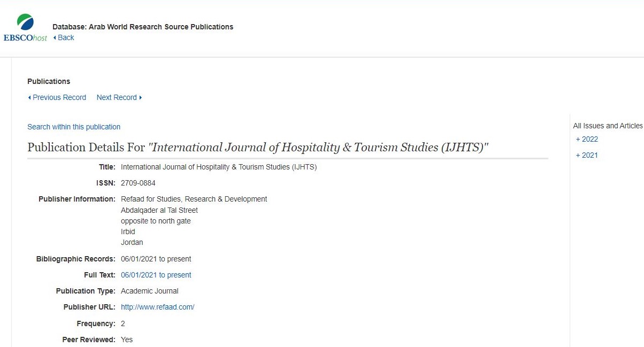The width and height of the screenshot is (644, 347).
Task: Open the Previous Record link
Action: pyautogui.click(x=59, y=97)
